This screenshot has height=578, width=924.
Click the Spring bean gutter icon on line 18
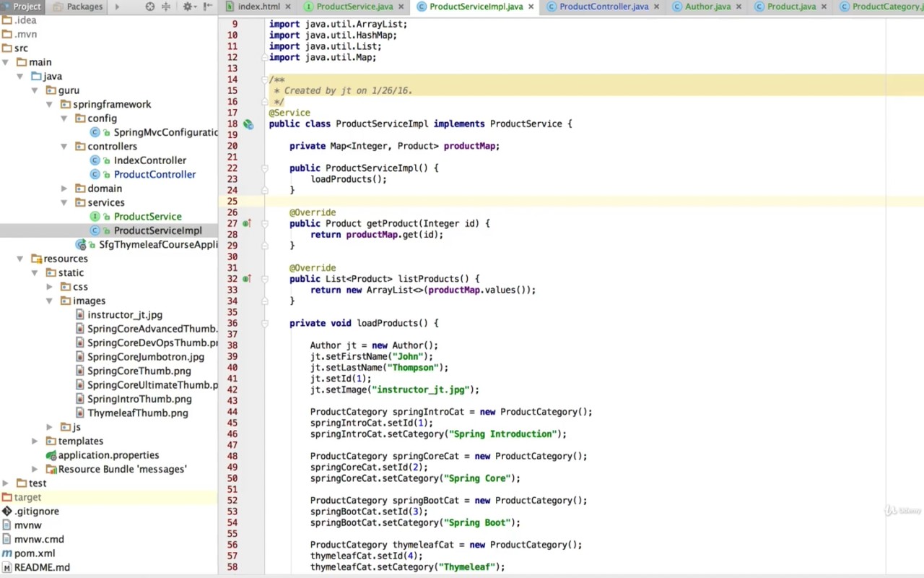coord(248,124)
